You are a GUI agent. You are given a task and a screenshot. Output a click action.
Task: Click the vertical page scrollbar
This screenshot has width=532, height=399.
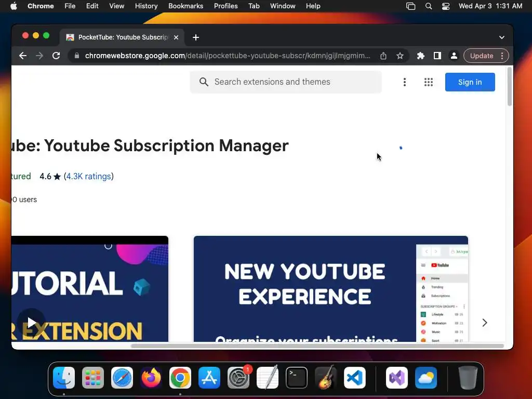(x=509, y=87)
